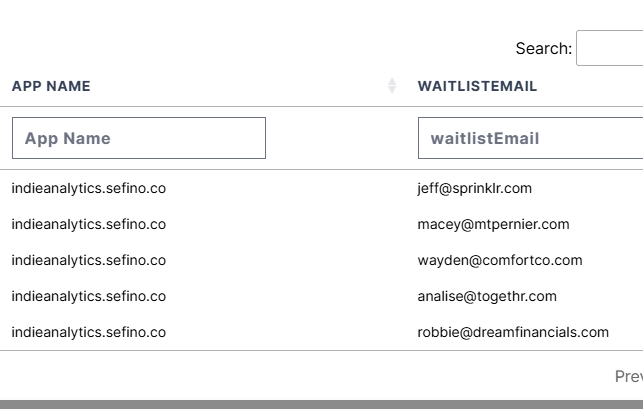
Task: Click the app name in analise@togethr.com row
Action: click(x=89, y=296)
